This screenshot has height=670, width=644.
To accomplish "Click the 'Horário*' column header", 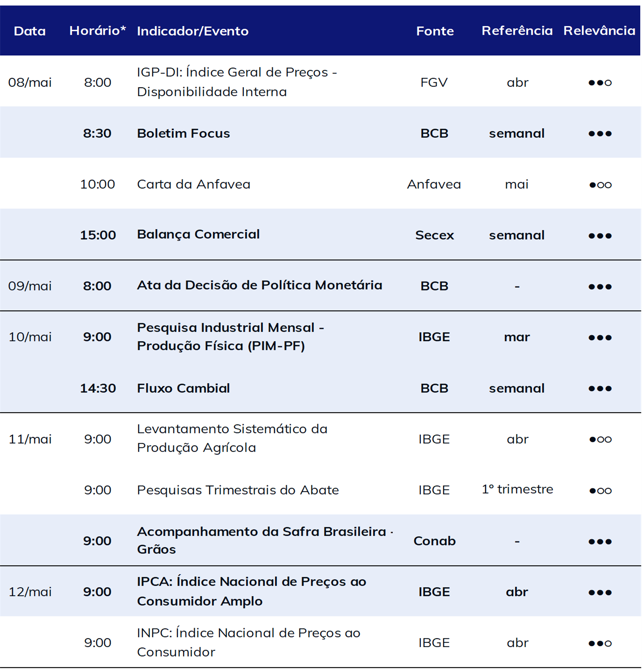I will [98, 31].
